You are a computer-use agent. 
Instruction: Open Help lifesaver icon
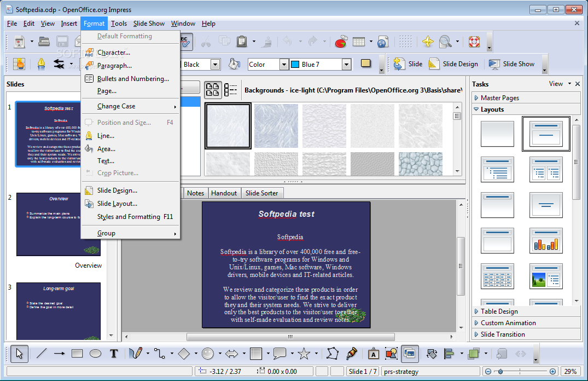tap(474, 42)
